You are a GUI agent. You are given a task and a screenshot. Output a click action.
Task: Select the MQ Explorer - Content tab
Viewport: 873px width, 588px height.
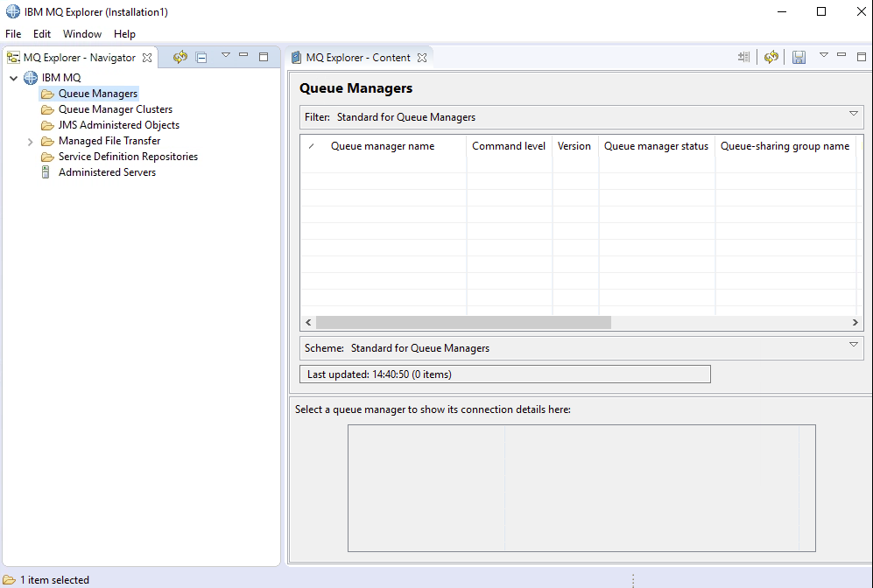358,57
